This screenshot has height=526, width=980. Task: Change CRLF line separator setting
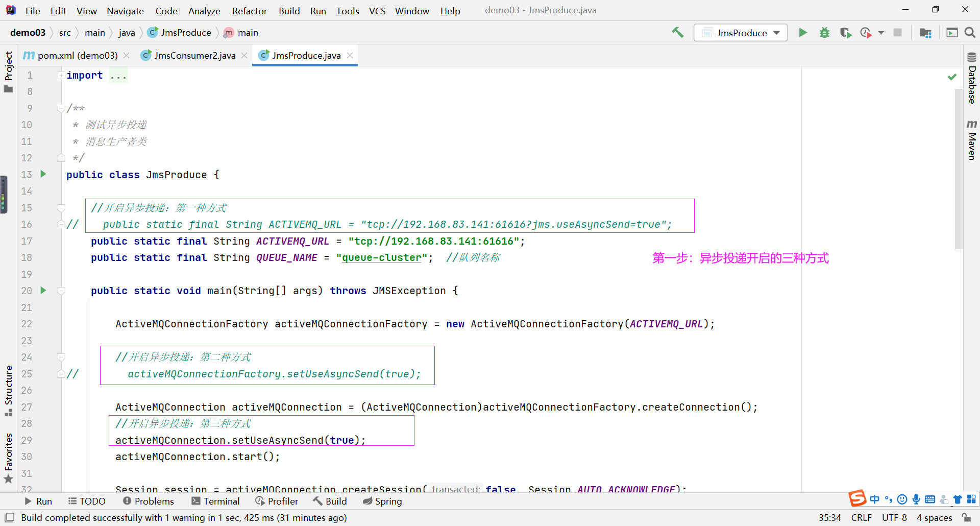click(862, 518)
